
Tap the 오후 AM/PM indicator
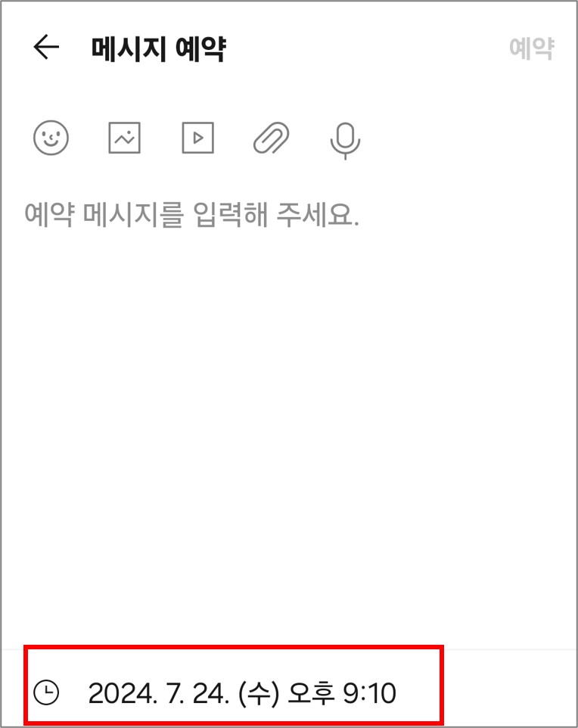point(312,692)
